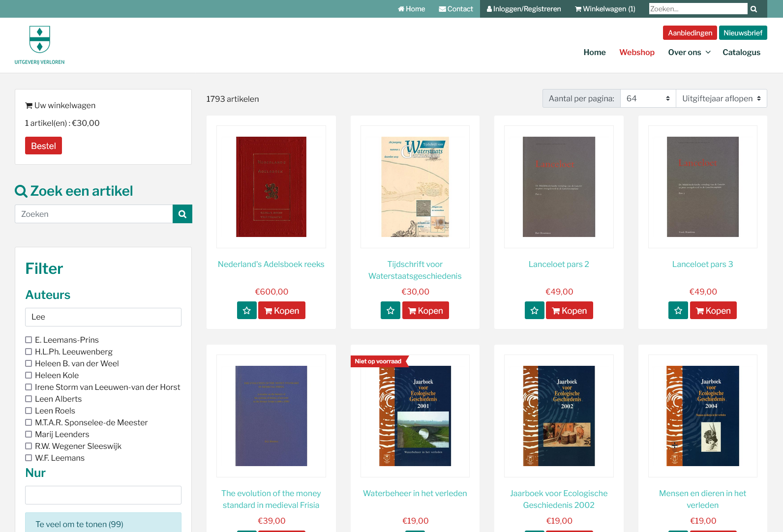This screenshot has width=783, height=532.
Task: Click the Niet op voorraad badge
Action: [x=379, y=361]
